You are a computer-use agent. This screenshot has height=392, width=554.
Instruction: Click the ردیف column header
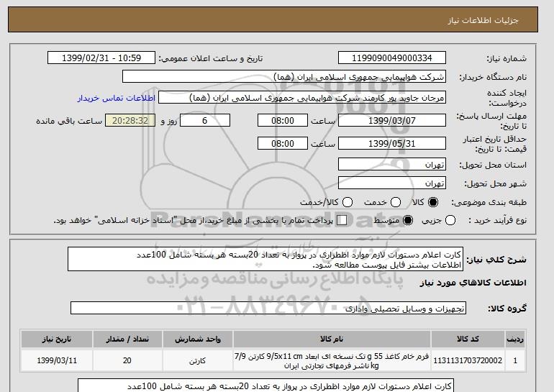[515, 339]
